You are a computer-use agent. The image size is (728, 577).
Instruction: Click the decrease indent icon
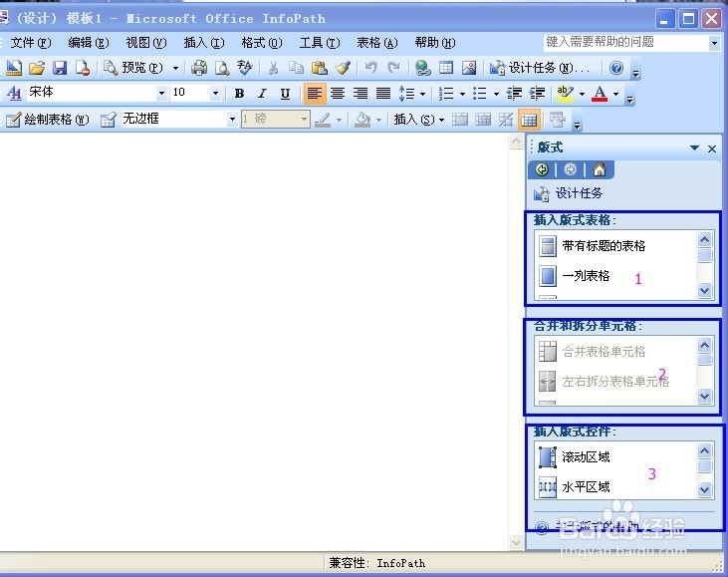(x=514, y=94)
